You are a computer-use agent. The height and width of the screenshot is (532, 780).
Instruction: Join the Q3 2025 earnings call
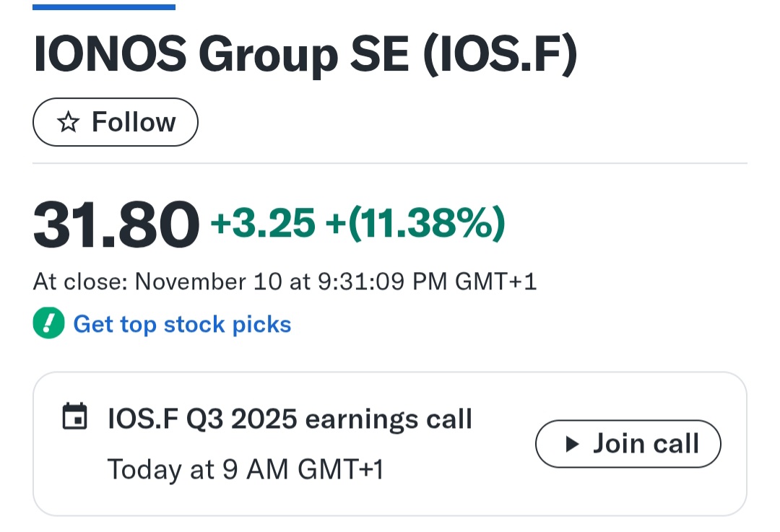tap(628, 444)
